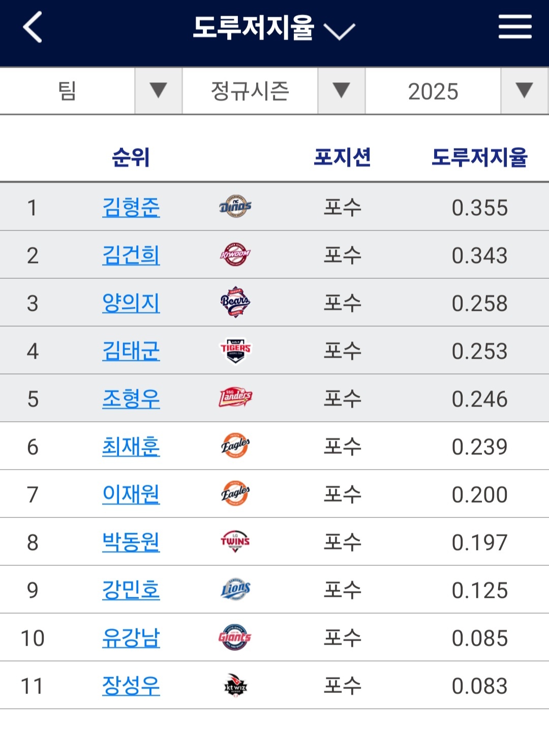
Task: Click the Samsung Lions team logo
Action: pyautogui.click(x=235, y=589)
